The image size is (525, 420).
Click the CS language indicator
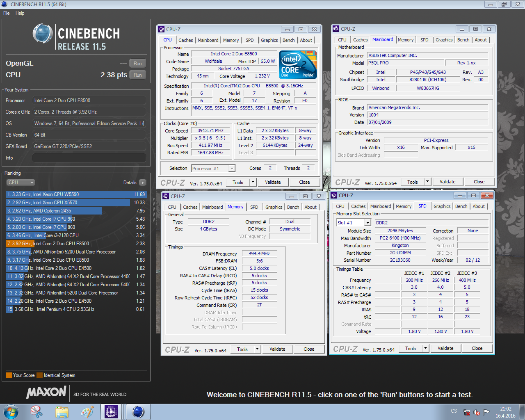(x=454, y=411)
